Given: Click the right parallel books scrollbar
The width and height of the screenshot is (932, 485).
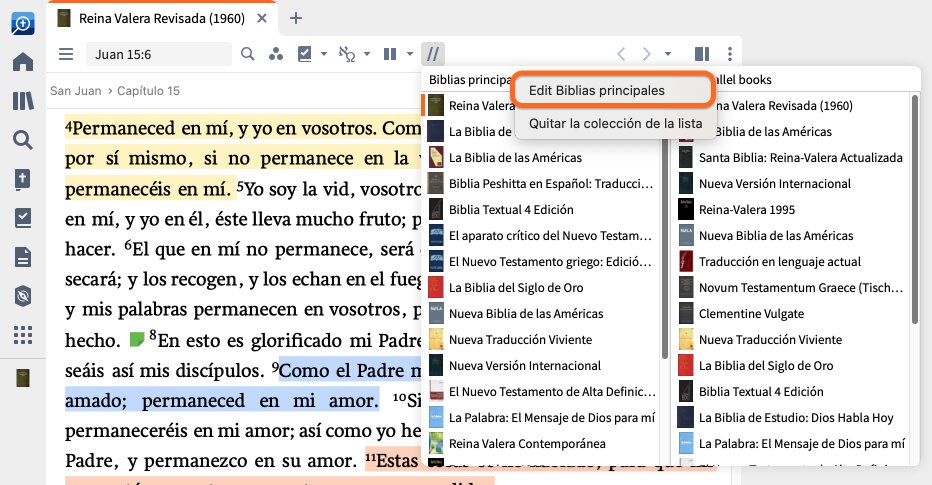Looking at the screenshot, I should point(915,210).
